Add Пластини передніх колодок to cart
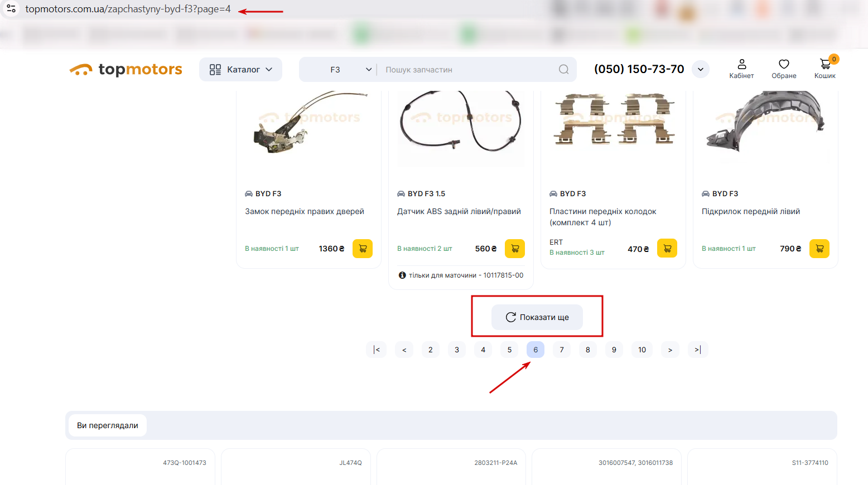868x485 pixels. 667,248
